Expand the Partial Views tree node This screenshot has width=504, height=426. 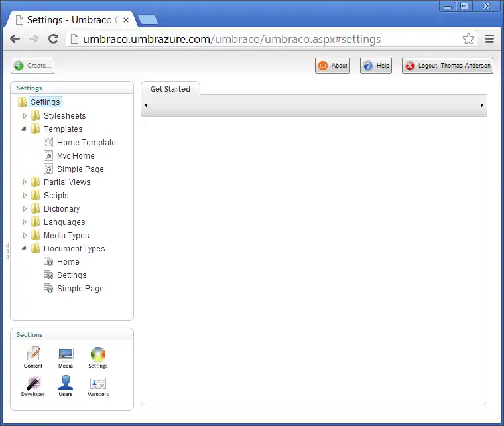pos(25,182)
